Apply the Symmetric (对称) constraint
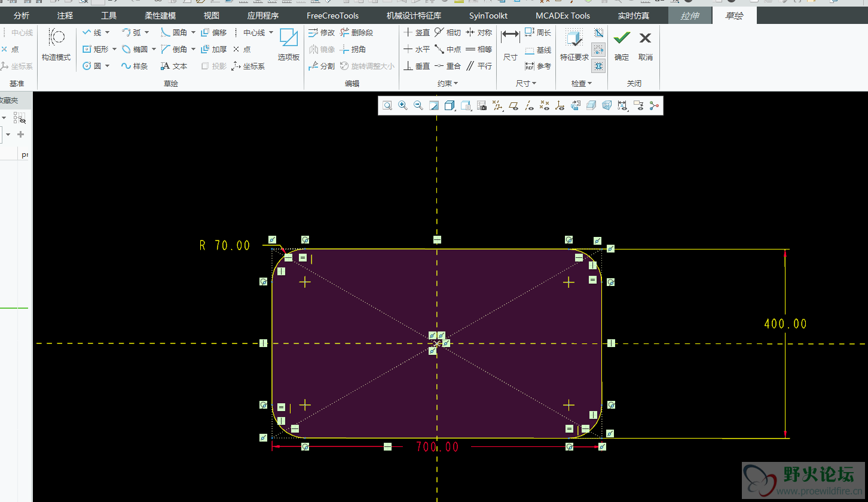Image resolution: width=868 pixels, height=502 pixels. [479, 32]
